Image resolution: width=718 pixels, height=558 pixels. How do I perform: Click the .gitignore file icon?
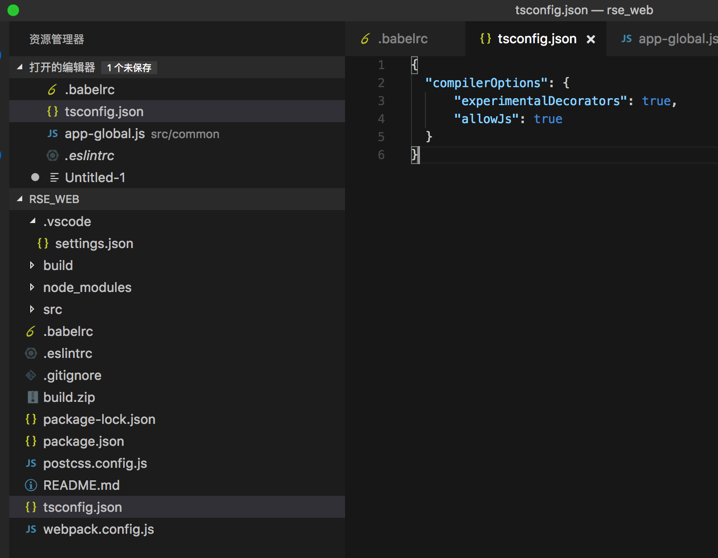tap(31, 375)
